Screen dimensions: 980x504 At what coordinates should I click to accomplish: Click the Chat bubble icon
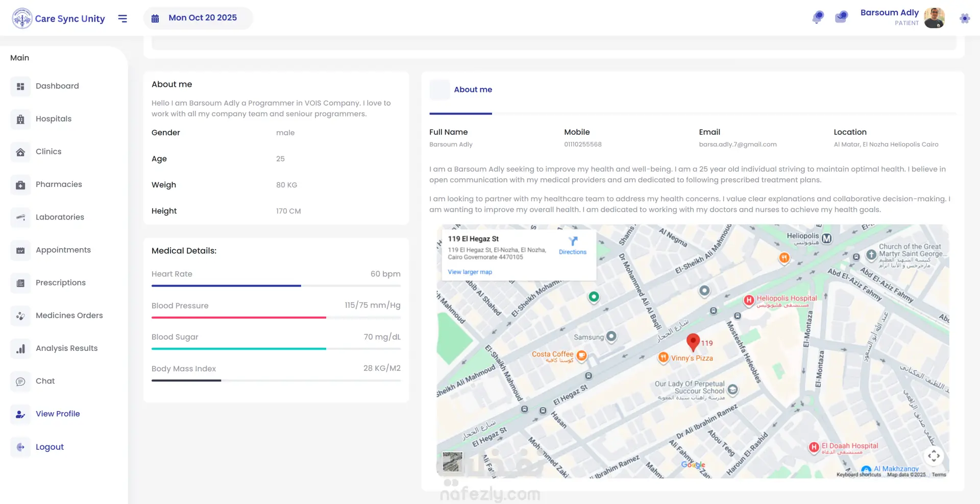pos(20,381)
